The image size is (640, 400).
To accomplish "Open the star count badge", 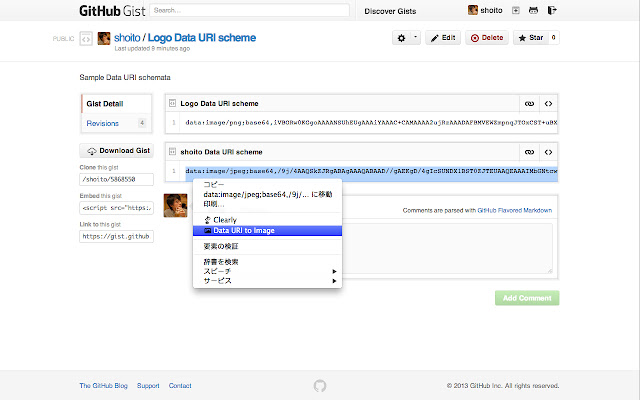I will (553, 38).
